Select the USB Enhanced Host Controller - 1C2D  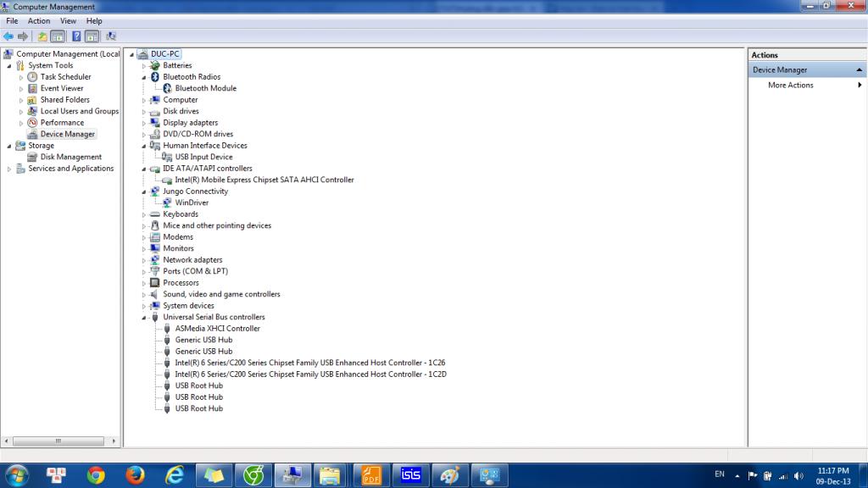[x=310, y=374]
